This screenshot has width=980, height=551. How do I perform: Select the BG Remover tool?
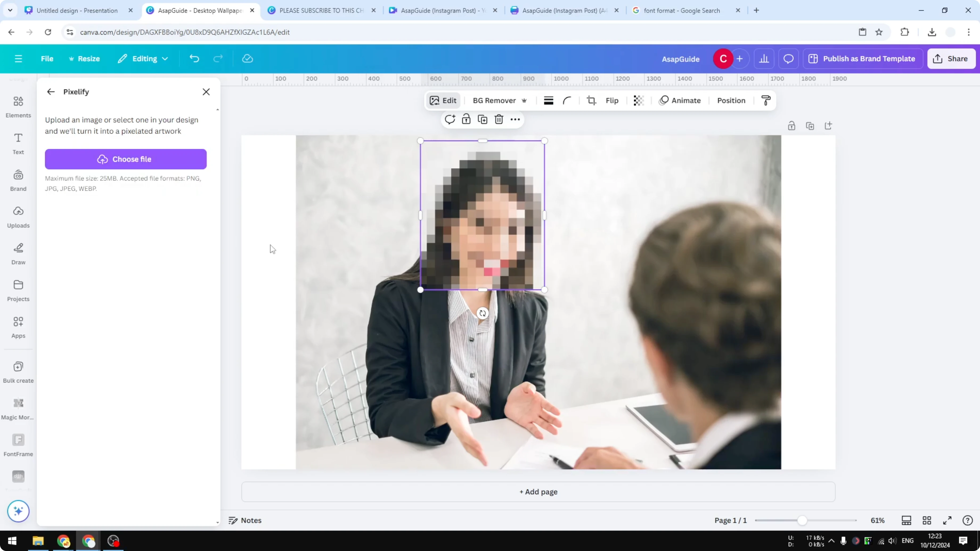pyautogui.click(x=495, y=100)
